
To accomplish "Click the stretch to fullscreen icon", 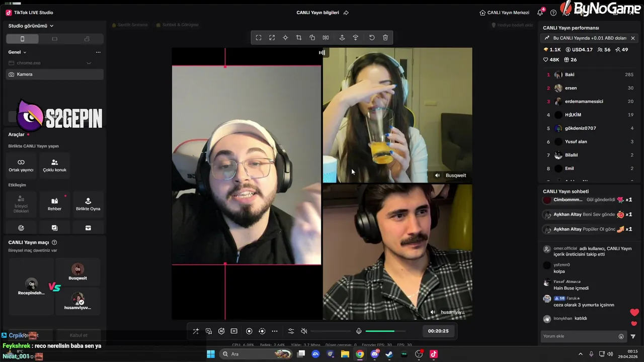I will [272, 38].
